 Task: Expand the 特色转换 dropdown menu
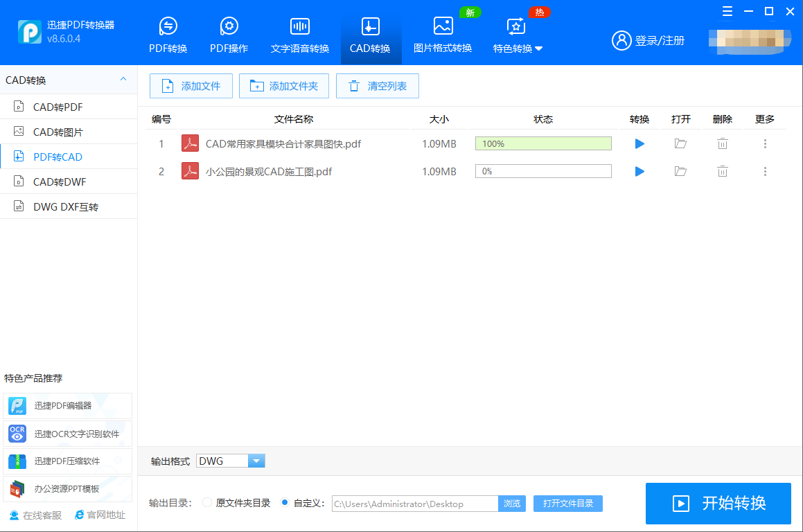point(518,35)
